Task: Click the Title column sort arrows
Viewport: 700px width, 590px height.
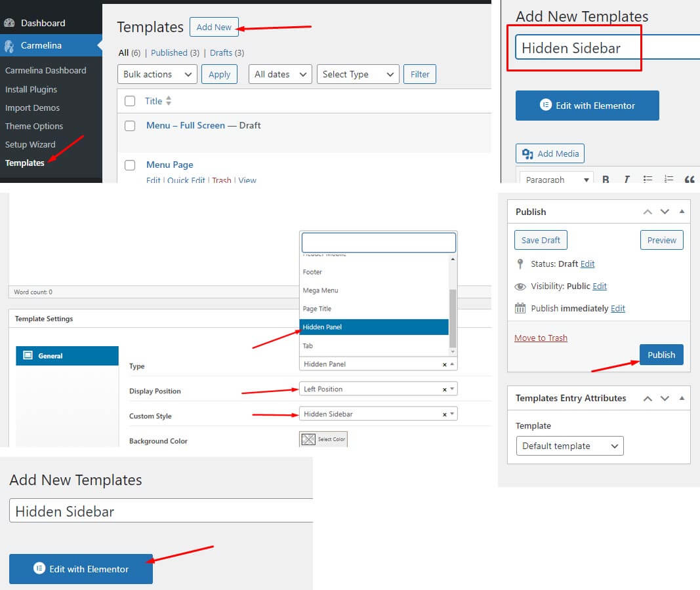Action: (x=169, y=101)
